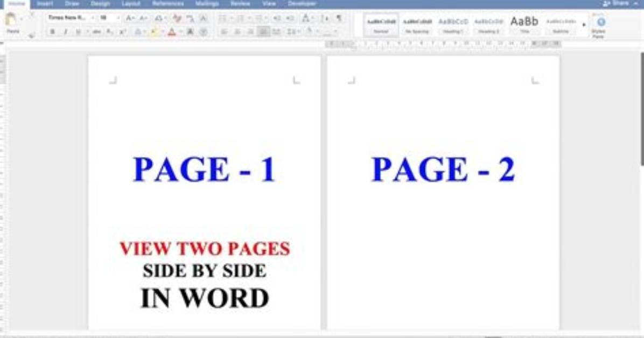Click the Paste clipboard icon
The width and height of the screenshot is (644, 338).
point(11,19)
